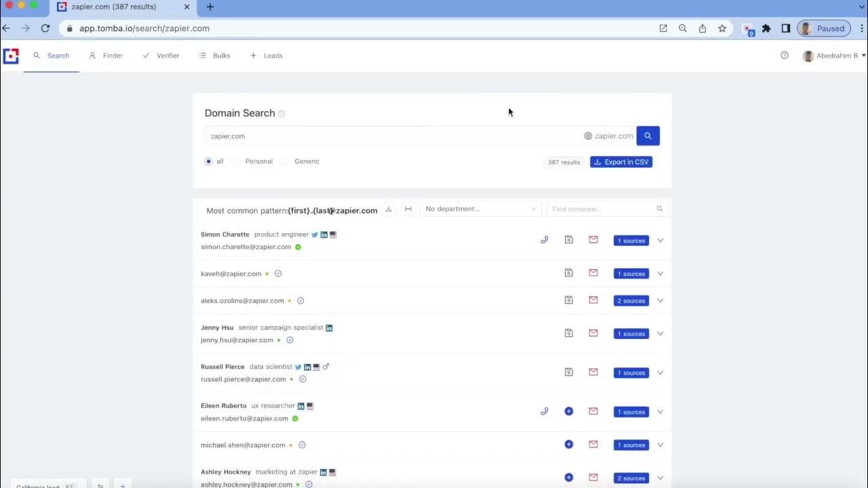Click save icon for aleks.ozolins@zapier.com
This screenshot has width=868, height=488.
[x=569, y=300]
